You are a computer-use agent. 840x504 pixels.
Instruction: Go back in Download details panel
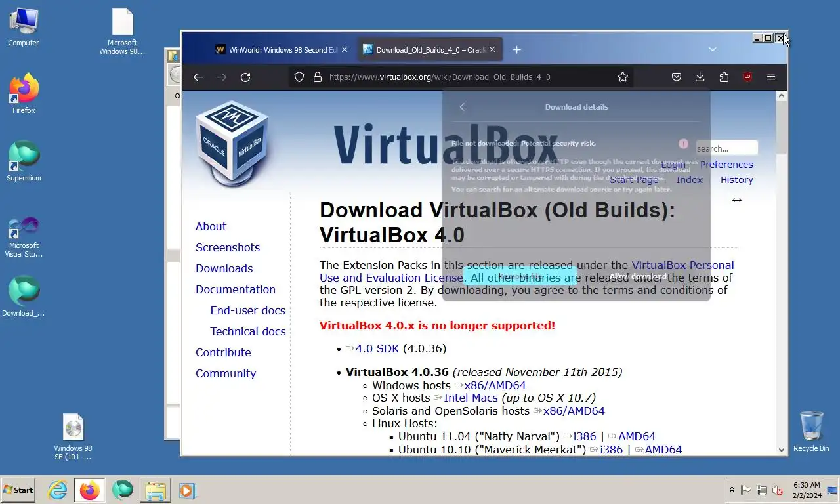[462, 107]
